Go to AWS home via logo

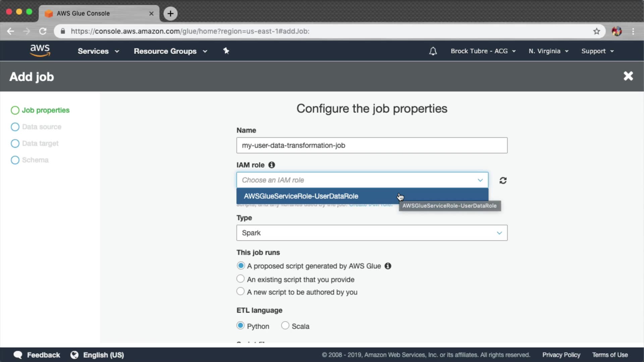click(40, 51)
